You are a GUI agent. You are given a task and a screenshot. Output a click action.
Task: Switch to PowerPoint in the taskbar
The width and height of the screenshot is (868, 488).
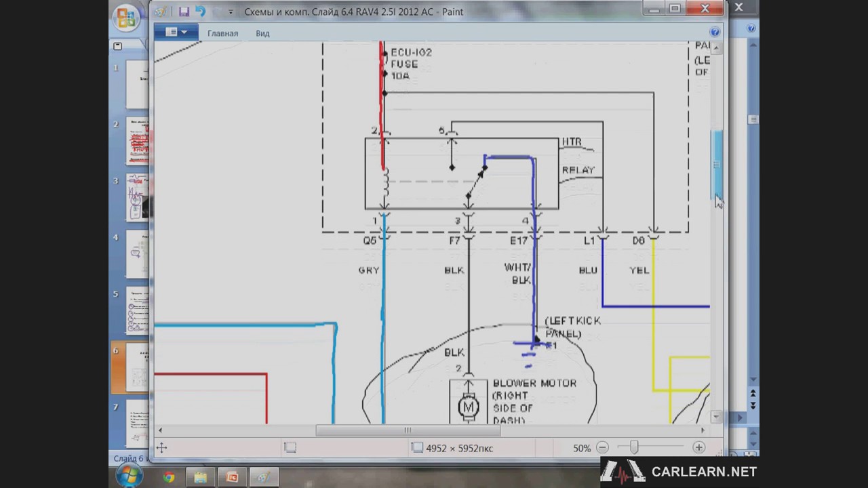pos(232,477)
